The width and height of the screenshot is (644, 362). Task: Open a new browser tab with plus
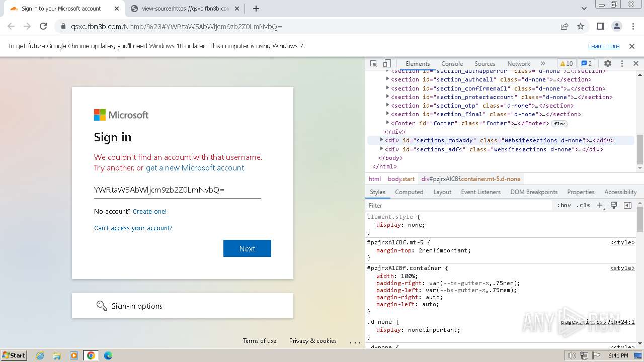coord(256,9)
